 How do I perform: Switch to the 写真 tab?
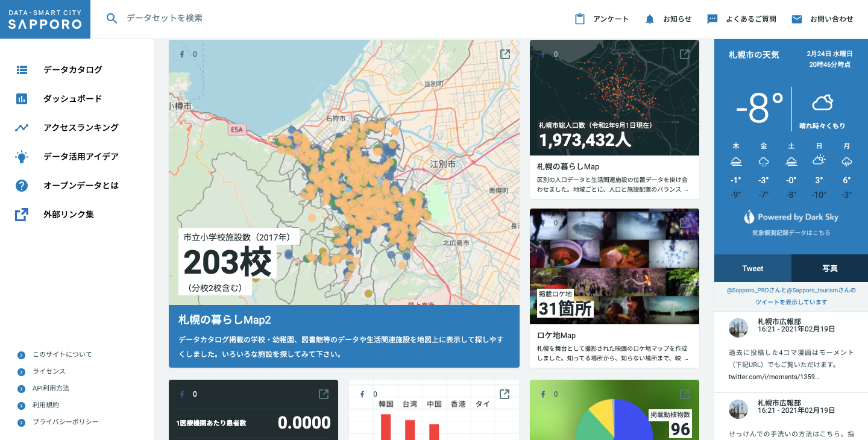(x=829, y=268)
